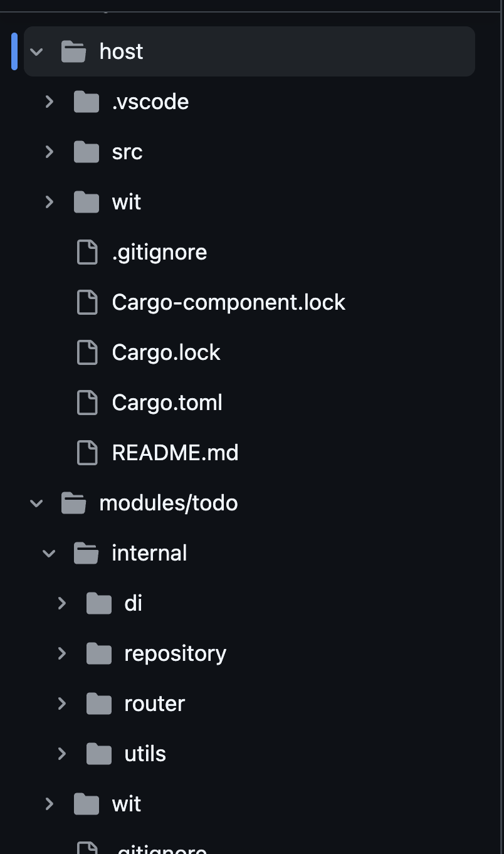Expand the src folder arrow

pyautogui.click(x=49, y=152)
